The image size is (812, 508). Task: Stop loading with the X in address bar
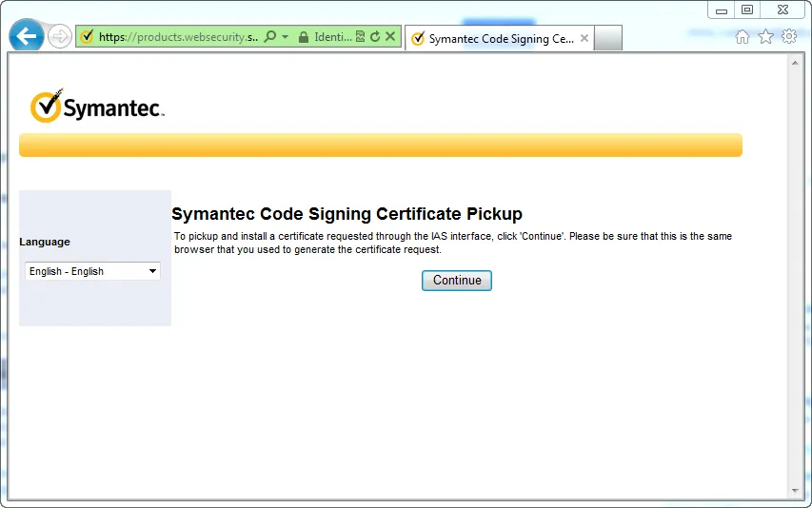click(x=390, y=37)
